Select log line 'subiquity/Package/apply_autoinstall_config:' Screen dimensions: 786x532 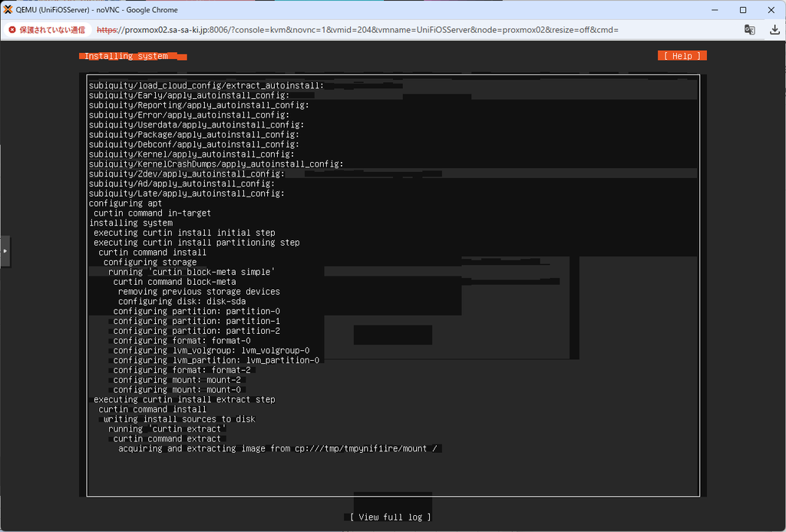pyautogui.click(x=194, y=134)
